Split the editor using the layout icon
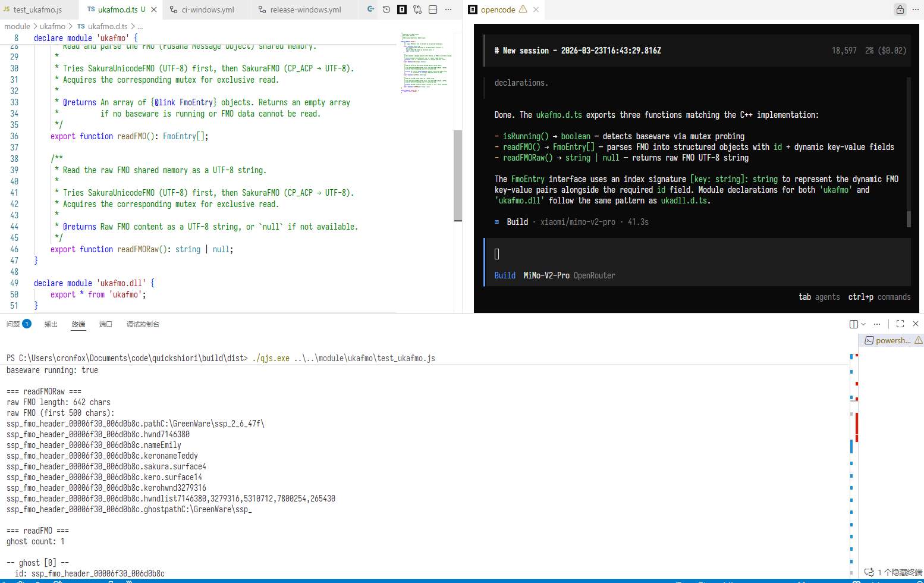The image size is (924, 583). (433, 10)
